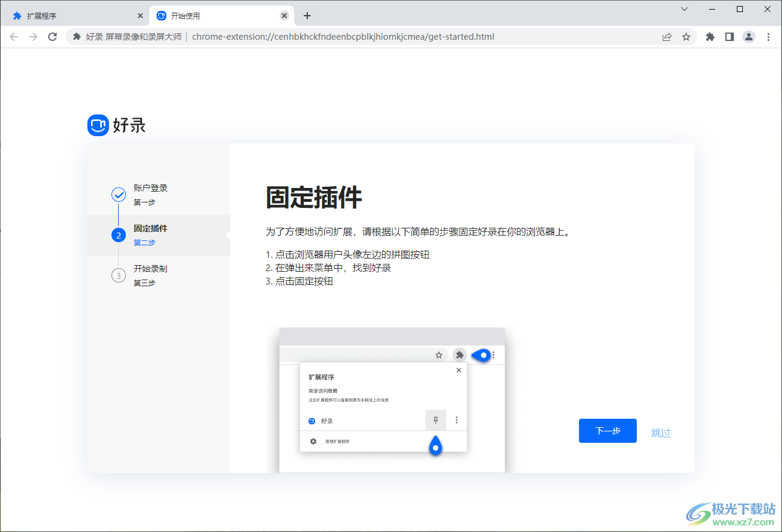Toggle the browser side panel
The width and height of the screenshot is (782, 532).
[730, 37]
